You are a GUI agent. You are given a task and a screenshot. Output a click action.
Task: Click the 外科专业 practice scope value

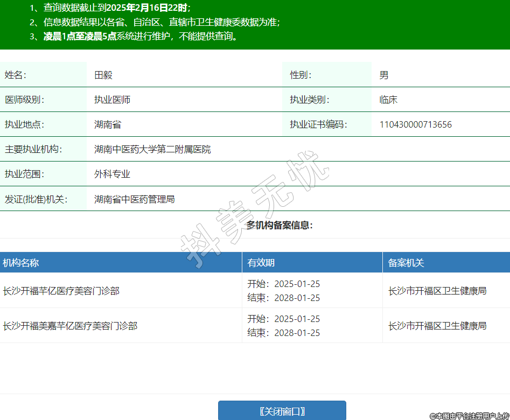(x=112, y=174)
